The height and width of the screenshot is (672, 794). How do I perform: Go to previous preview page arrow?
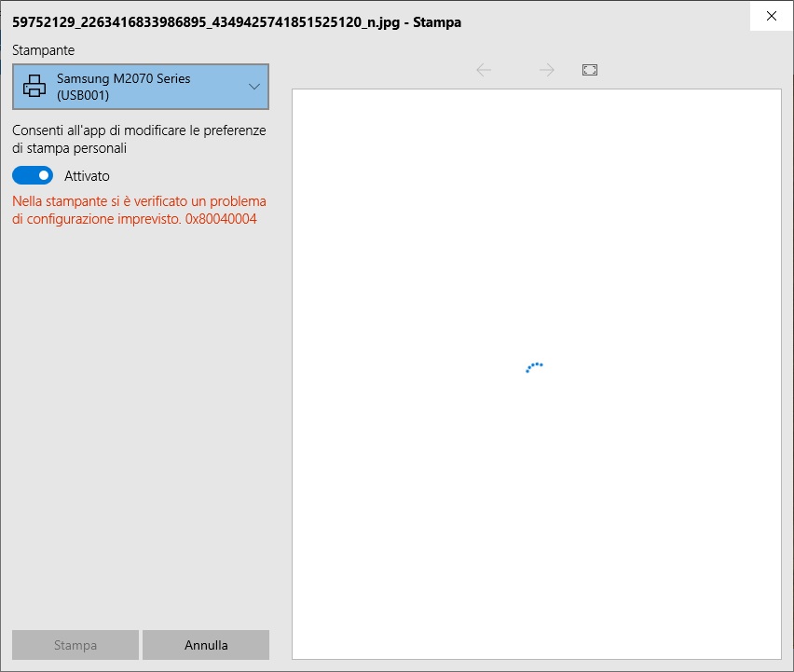point(484,70)
